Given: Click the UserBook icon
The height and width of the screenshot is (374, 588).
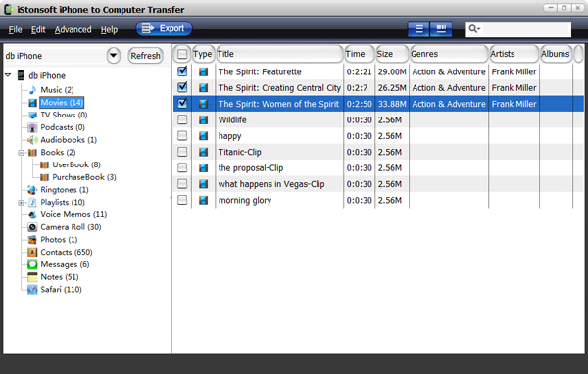Looking at the screenshot, I should click(45, 164).
